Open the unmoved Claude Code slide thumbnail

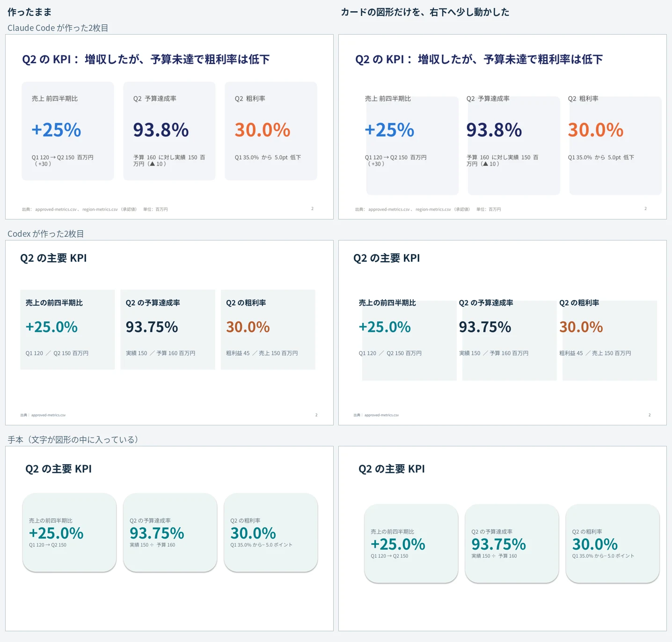click(x=169, y=127)
